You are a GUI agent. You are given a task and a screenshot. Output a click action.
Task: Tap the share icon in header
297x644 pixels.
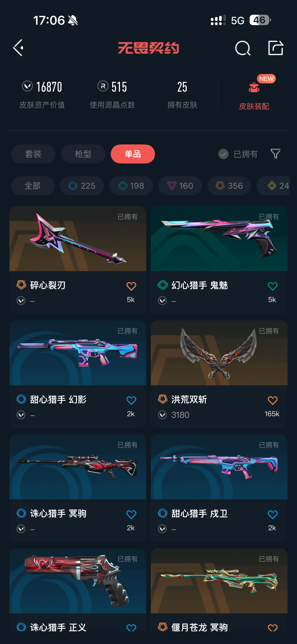point(276,47)
